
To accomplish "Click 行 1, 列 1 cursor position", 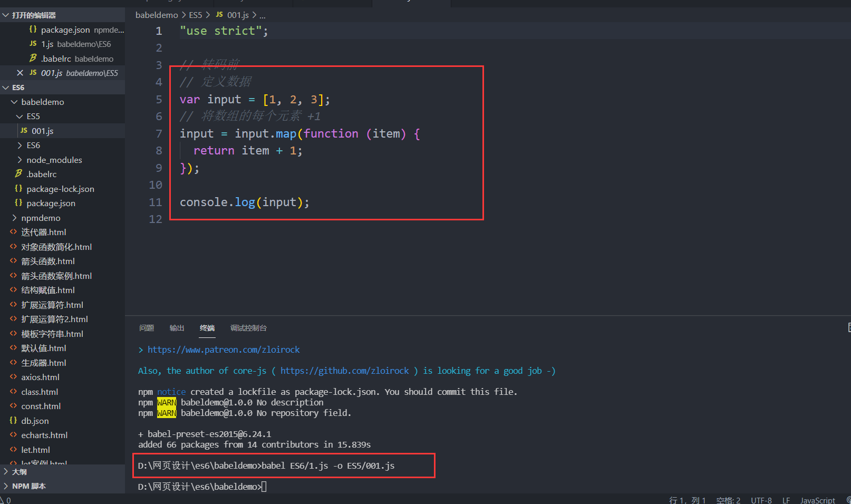I will 687,500.
